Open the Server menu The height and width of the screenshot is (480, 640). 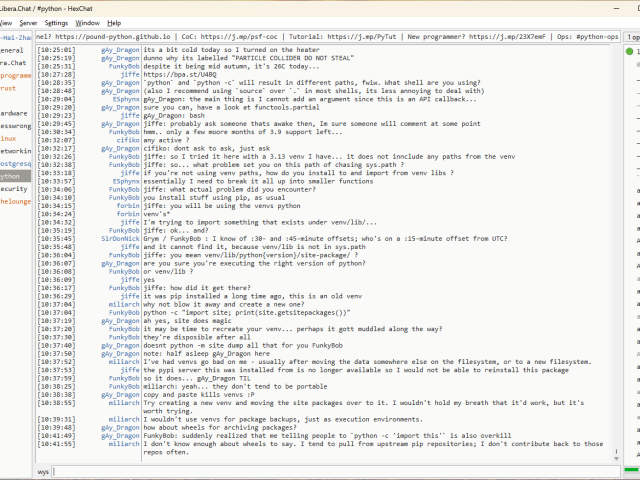[28, 22]
